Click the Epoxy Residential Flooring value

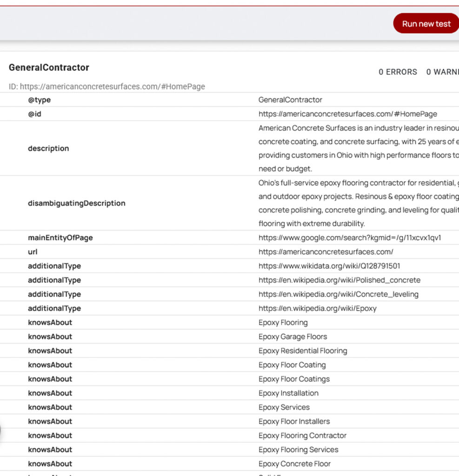tap(303, 350)
